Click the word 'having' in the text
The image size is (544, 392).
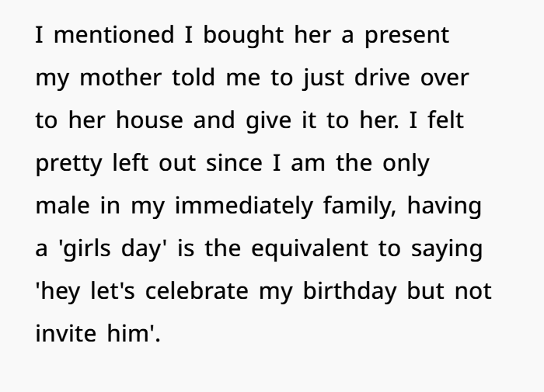(x=445, y=208)
